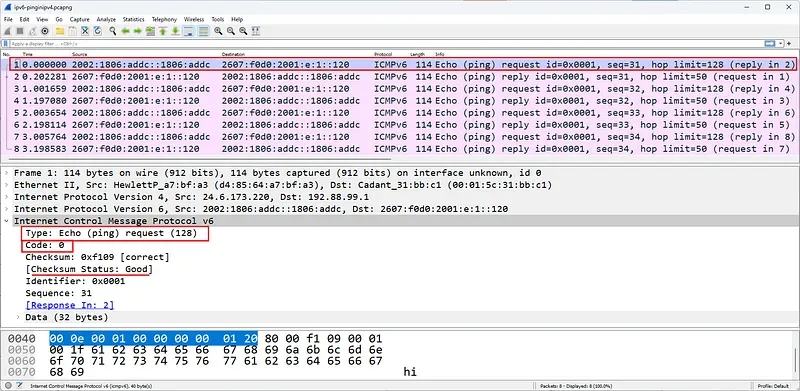Go to the last packet icon
This screenshot has width=800, height=391.
(176, 32)
